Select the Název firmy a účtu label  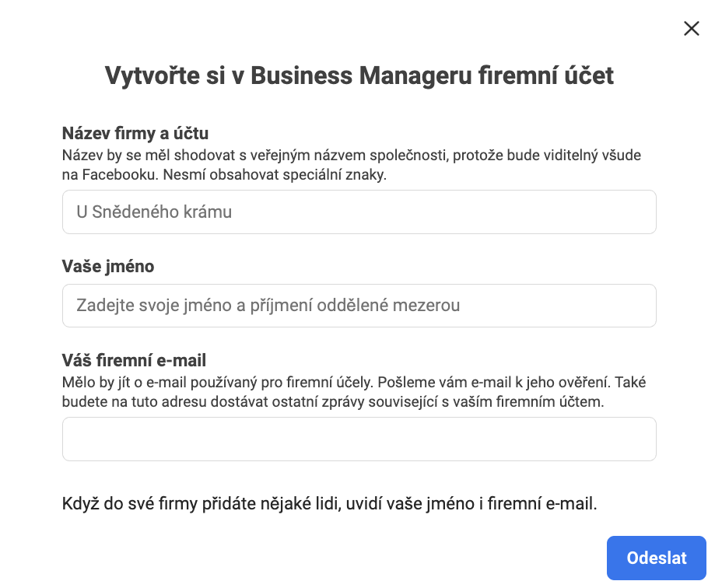135,134
